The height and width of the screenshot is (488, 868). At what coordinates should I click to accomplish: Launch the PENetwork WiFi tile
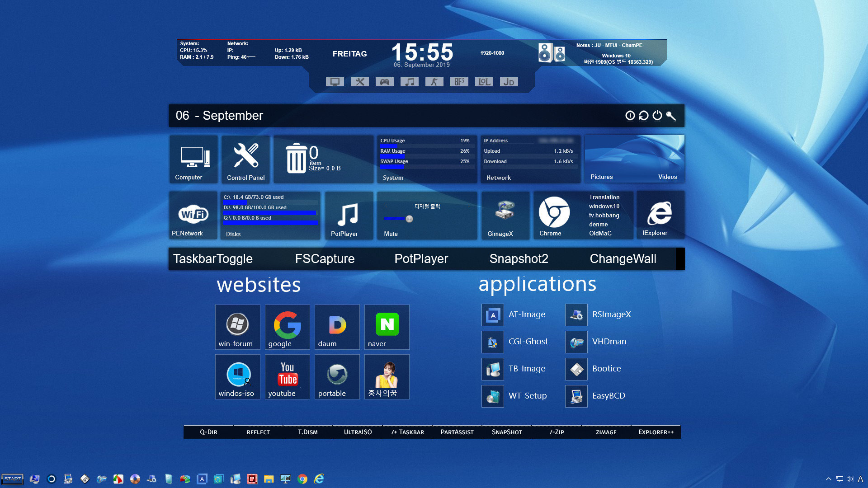(193, 215)
